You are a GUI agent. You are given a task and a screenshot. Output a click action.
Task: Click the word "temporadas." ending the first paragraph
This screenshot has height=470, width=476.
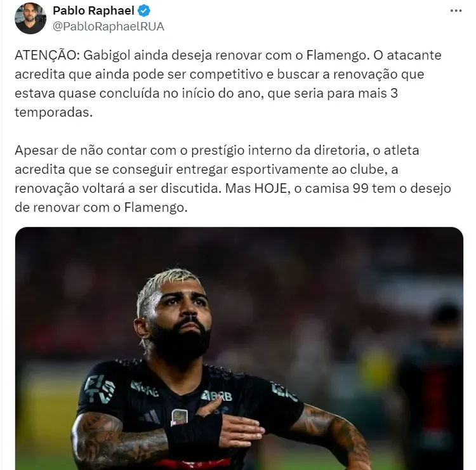tap(54, 112)
